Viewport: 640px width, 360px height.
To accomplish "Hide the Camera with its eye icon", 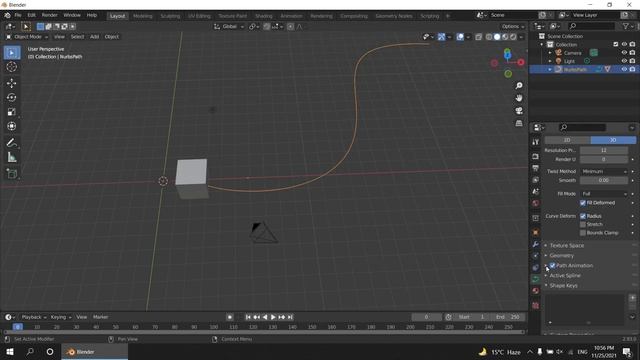I will (624, 53).
